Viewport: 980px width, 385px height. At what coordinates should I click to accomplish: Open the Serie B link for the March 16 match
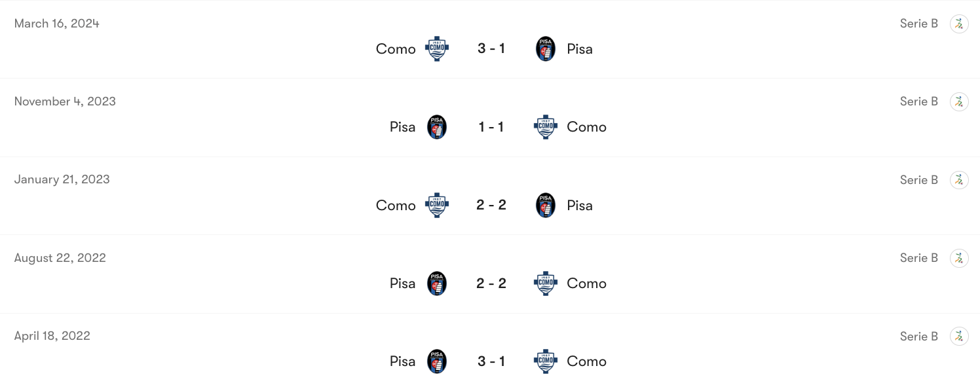coord(918,24)
